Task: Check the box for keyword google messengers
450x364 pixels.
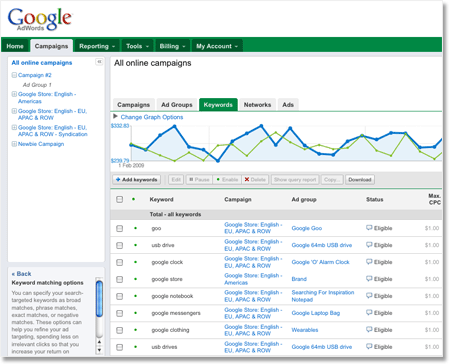Action: (119, 313)
